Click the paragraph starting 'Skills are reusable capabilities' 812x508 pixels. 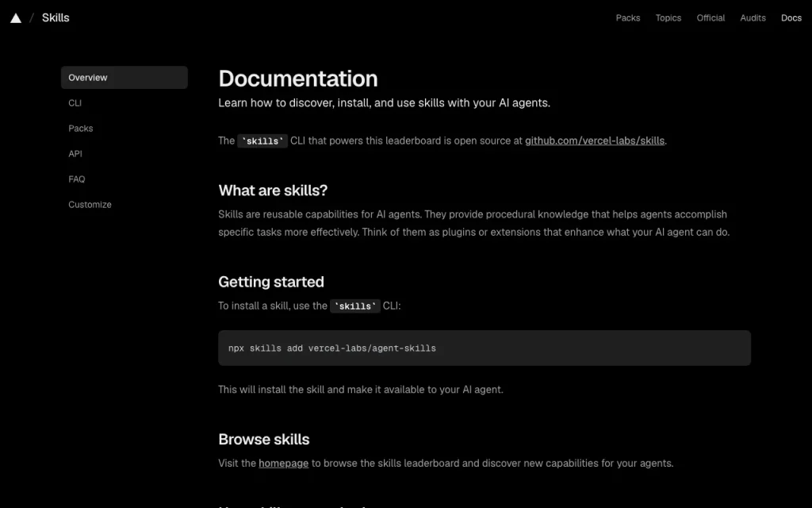[x=474, y=223]
